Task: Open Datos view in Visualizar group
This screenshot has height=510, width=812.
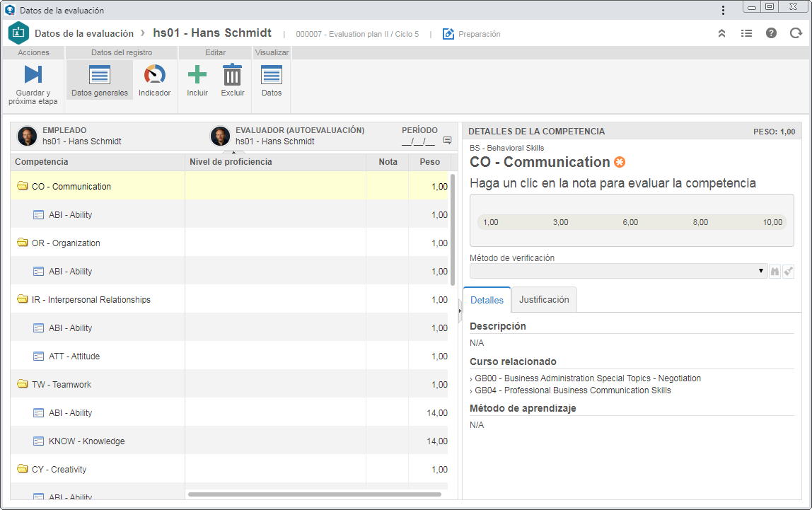Action: click(x=272, y=74)
